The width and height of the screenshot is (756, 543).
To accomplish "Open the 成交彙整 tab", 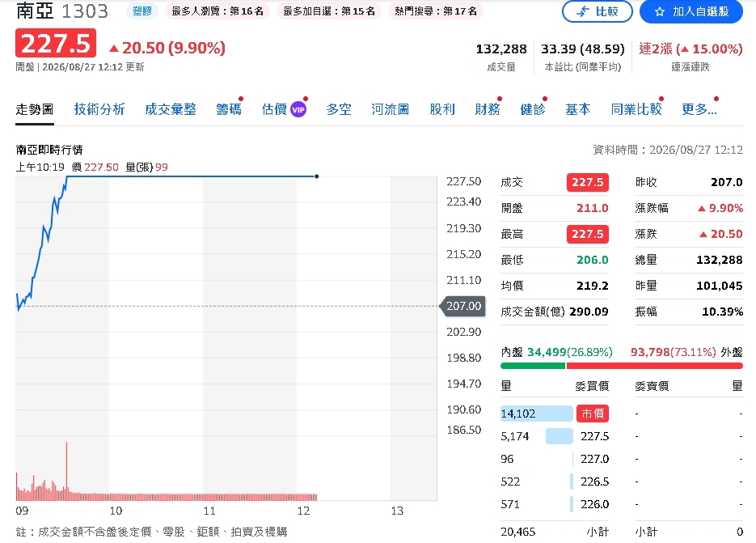I will tap(170, 109).
